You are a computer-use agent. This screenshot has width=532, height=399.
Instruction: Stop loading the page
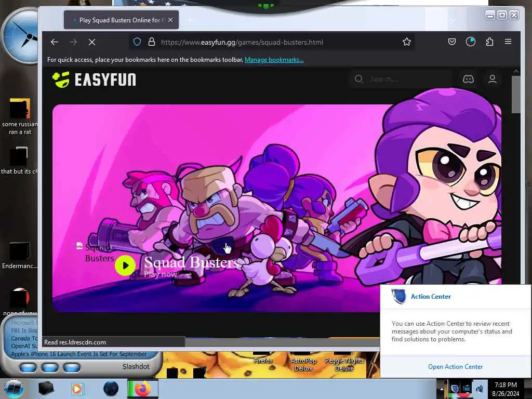tap(92, 42)
